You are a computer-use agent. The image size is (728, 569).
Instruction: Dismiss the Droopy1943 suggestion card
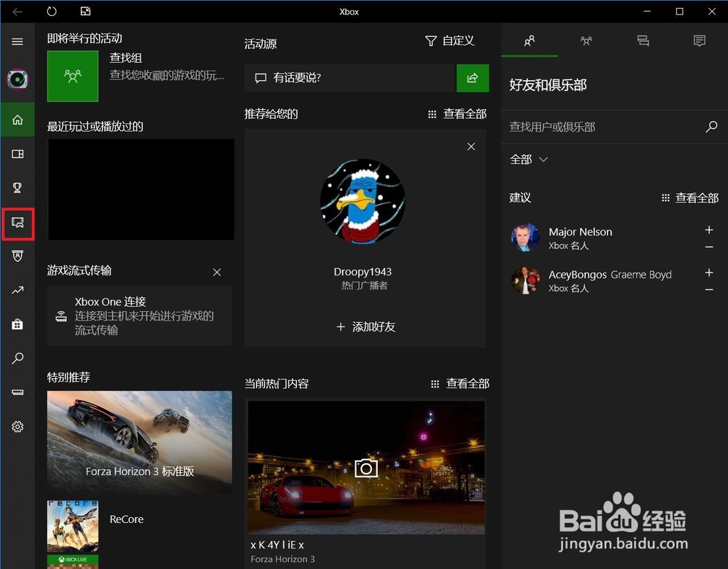pos(471,146)
